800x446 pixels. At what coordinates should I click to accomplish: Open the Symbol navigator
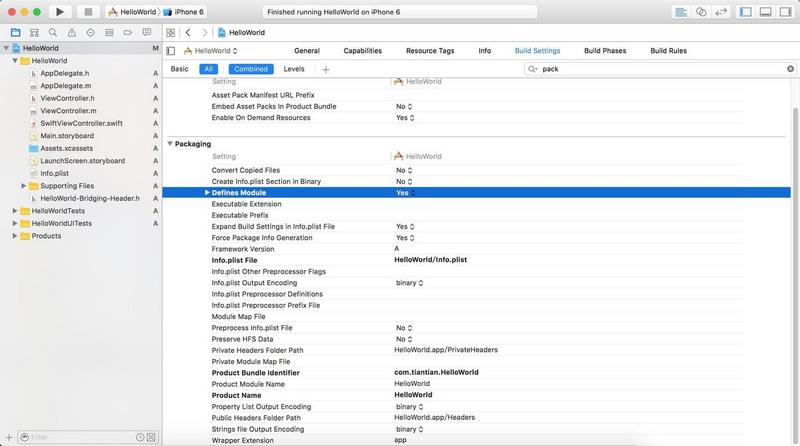(x=34, y=33)
